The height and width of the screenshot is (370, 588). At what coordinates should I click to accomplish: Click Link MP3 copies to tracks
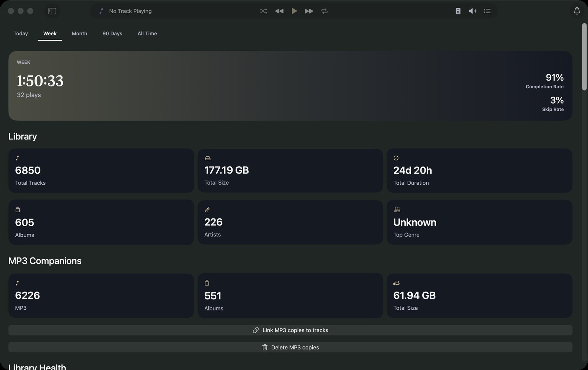tap(290, 330)
